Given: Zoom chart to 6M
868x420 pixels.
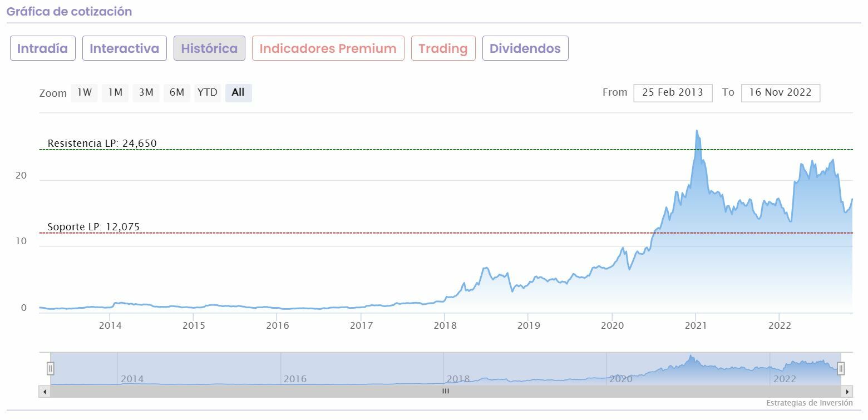Looking at the screenshot, I should click(177, 93).
